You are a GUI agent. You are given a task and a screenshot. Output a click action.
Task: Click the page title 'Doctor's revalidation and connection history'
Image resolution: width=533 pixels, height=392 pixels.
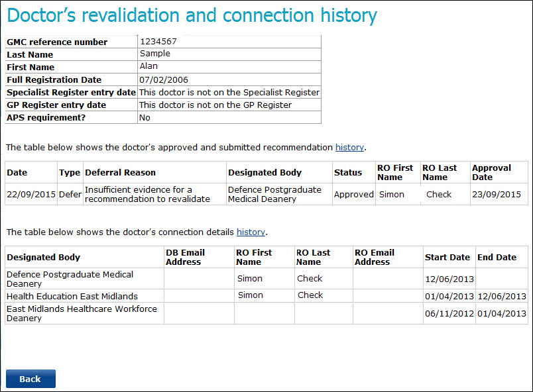point(192,16)
